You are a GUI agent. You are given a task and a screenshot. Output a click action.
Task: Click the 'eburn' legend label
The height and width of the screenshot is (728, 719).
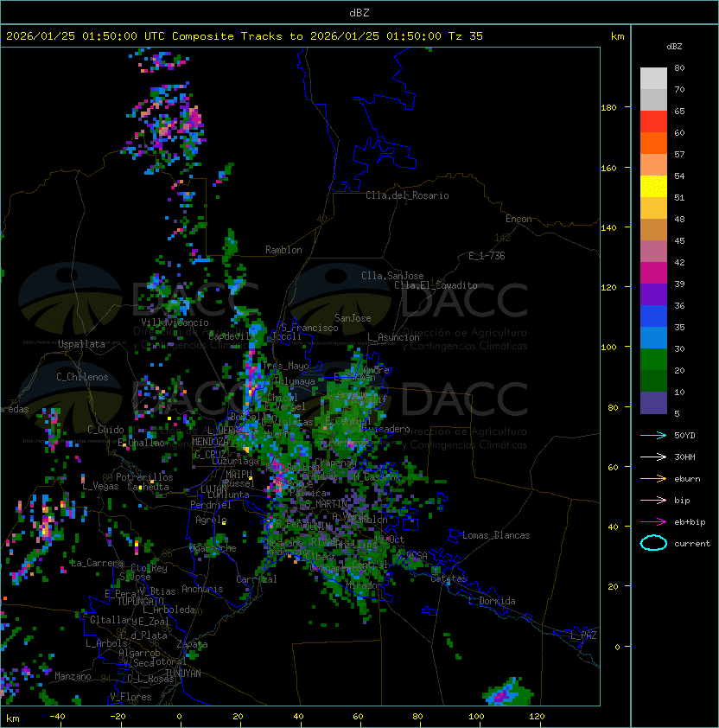click(687, 479)
